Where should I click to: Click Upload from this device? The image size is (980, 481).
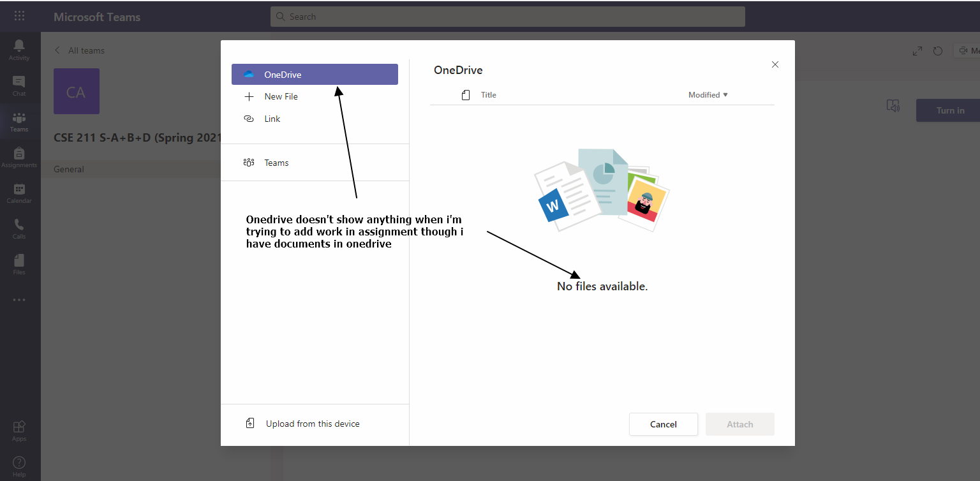click(302, 424)
